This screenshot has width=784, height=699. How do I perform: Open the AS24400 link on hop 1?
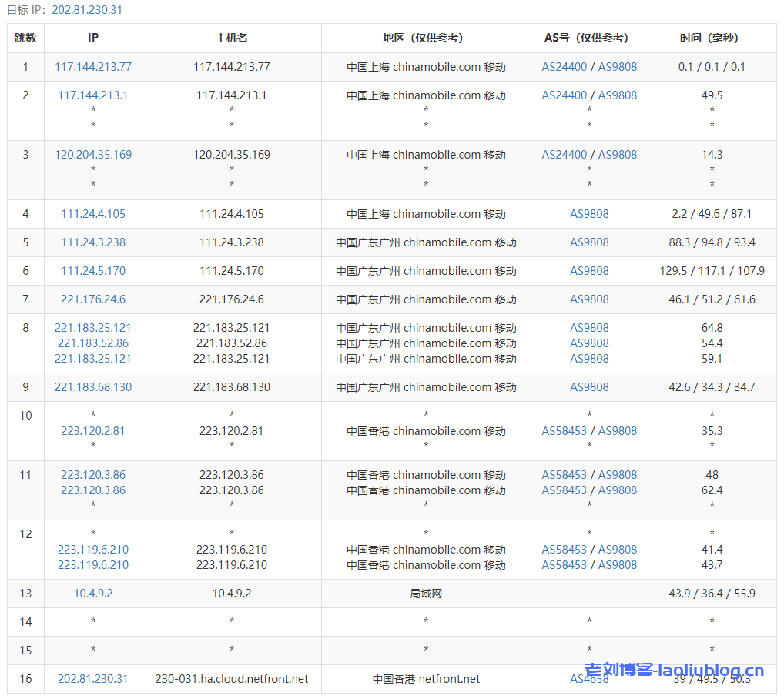(565, 67)
